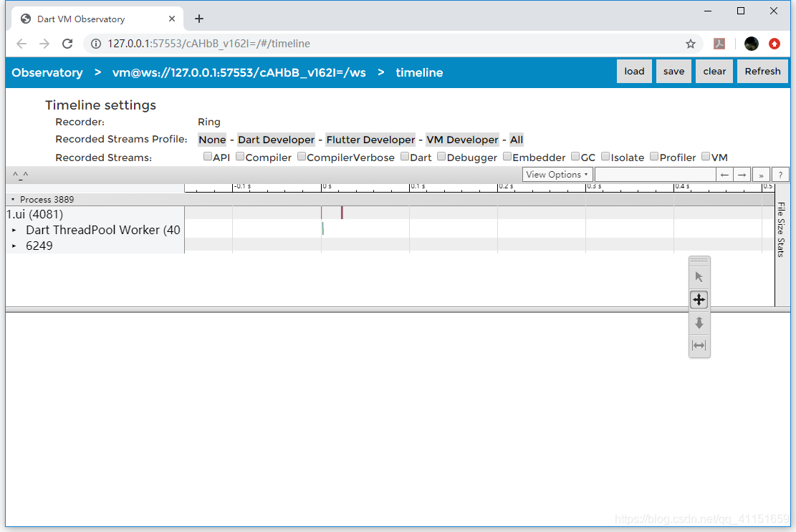Image resolution: width=796 pixels, height=532 pixels.
Task: Click the dark red event in 1.ui track
Action: coord(342,213)
